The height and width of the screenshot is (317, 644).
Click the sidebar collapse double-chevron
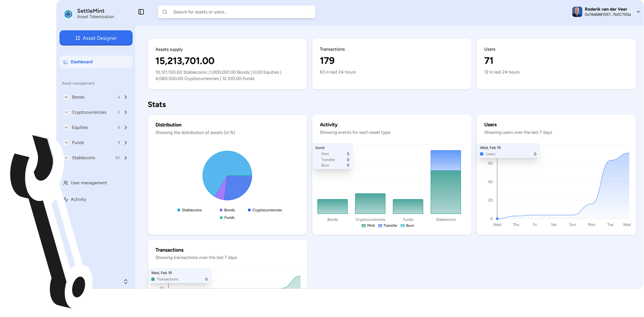125,281
